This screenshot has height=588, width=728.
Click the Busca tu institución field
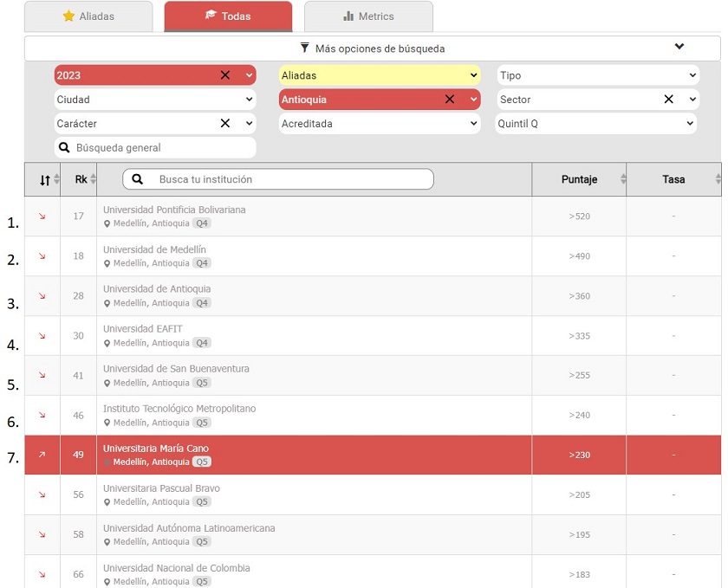(278, 179)
